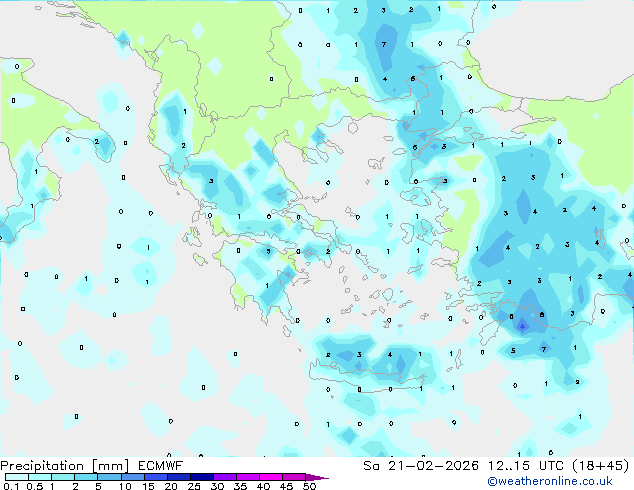Click the 'Precipitation [mm]' title text
Screen dimensions: 634x490
pyautogui.click(x=65, y=466)
